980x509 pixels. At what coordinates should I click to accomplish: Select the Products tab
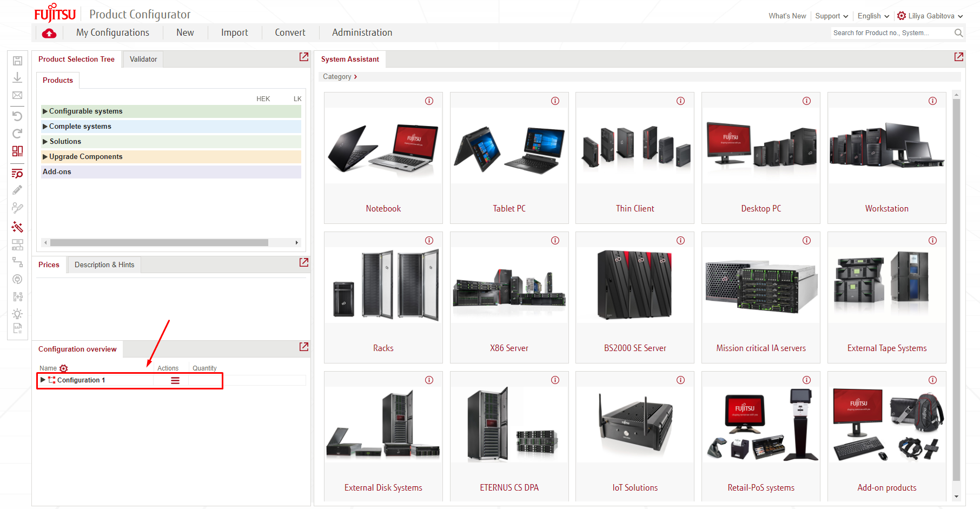coord(58,81)
